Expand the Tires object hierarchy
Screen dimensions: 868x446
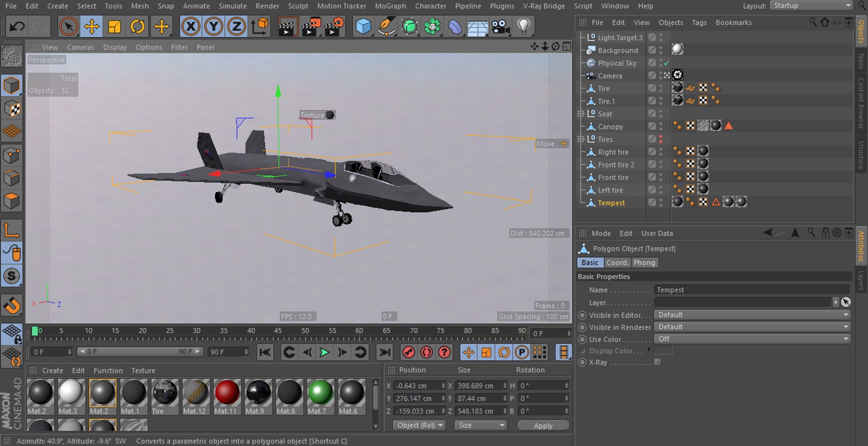click(x=581, y=139)
